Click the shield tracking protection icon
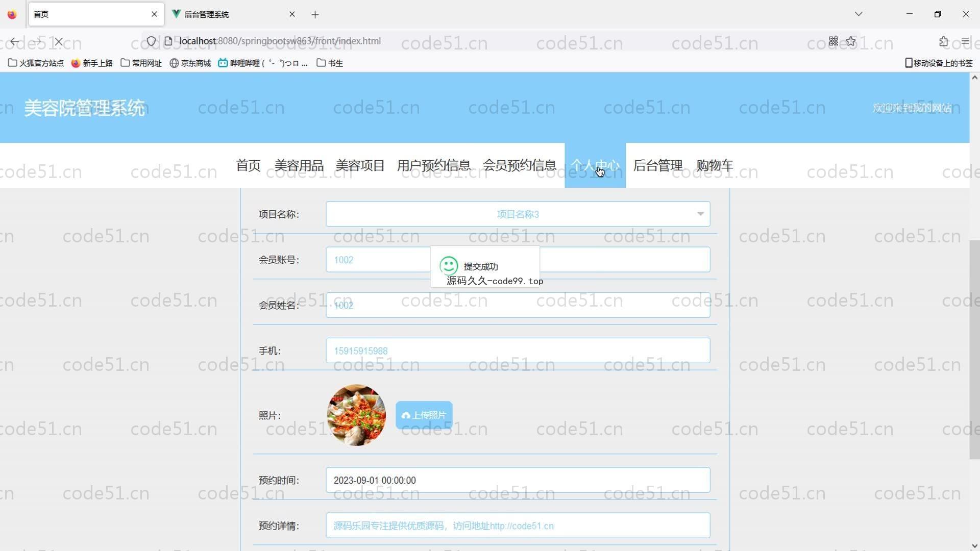 pos(151,41)
